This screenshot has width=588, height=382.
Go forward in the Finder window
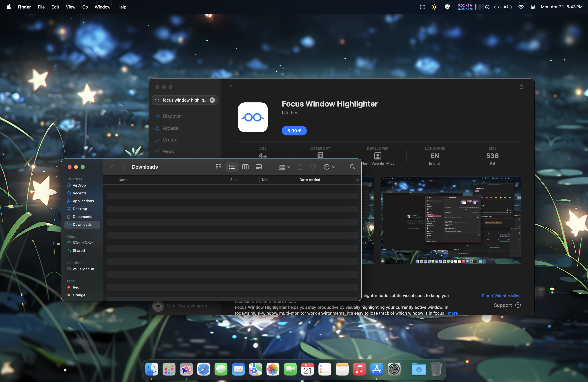point(124,167)
